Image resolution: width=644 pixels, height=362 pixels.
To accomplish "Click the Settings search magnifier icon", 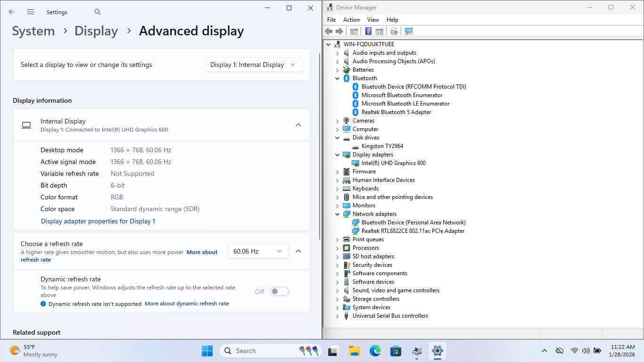I will pyautogui.click(x=98, y=12).
